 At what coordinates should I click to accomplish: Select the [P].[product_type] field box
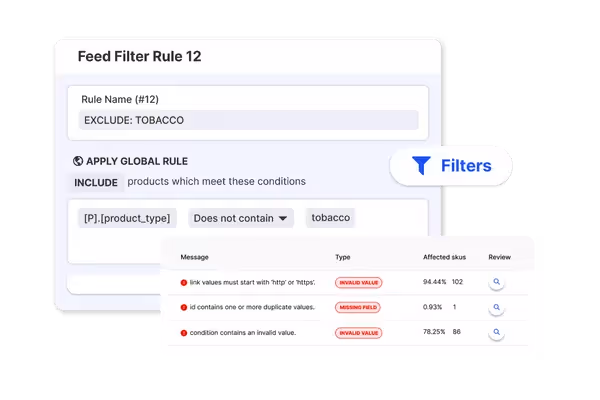pyautogui.click(x=127, y=218)
